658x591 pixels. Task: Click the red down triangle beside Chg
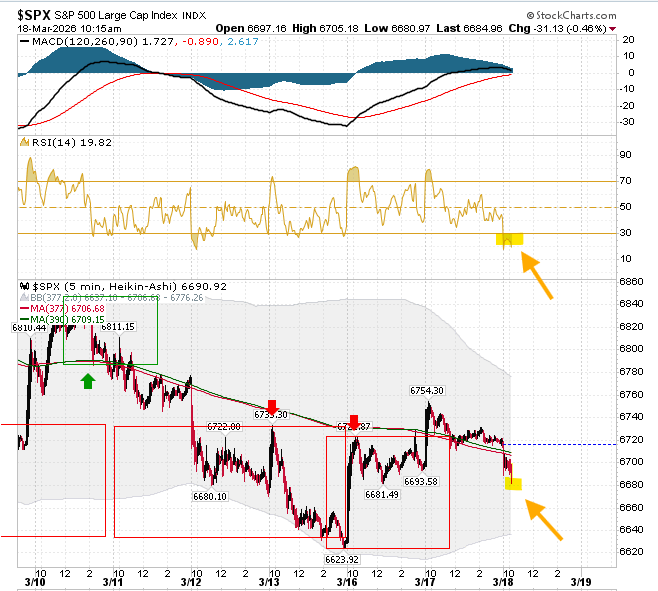tap(613, 29)
